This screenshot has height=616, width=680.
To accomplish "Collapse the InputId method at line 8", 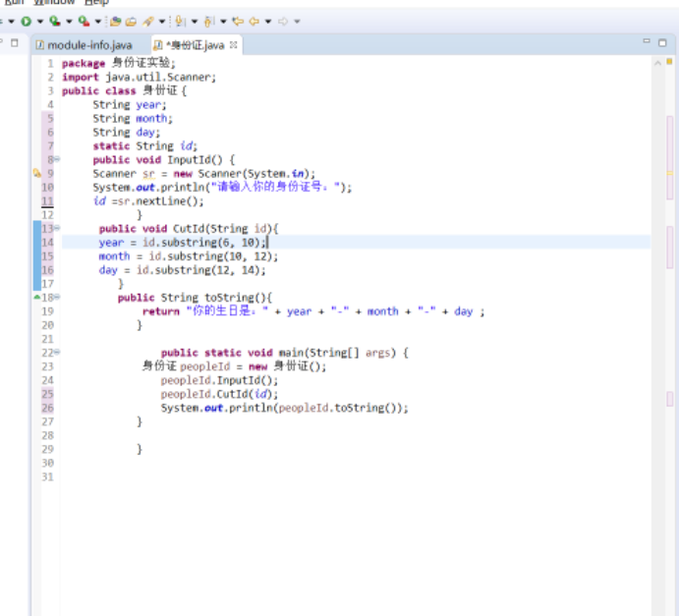I will pyautogui.click(x=57, y=159).
